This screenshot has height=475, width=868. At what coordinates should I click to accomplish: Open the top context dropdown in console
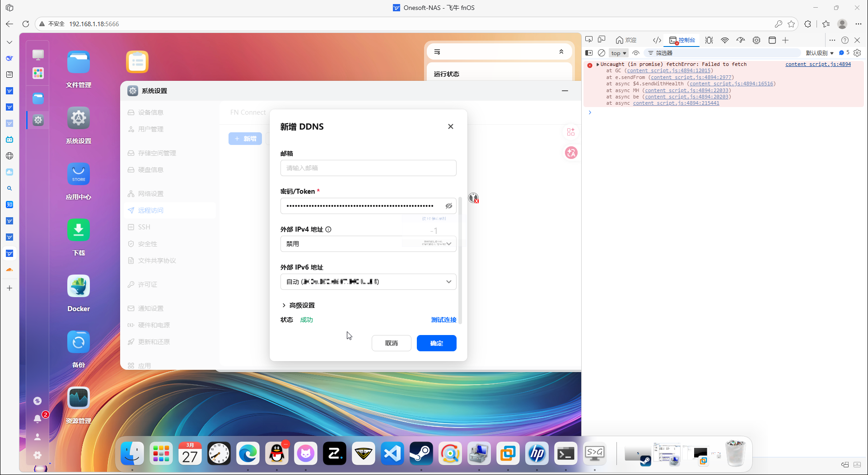click(x=618, y=53)
